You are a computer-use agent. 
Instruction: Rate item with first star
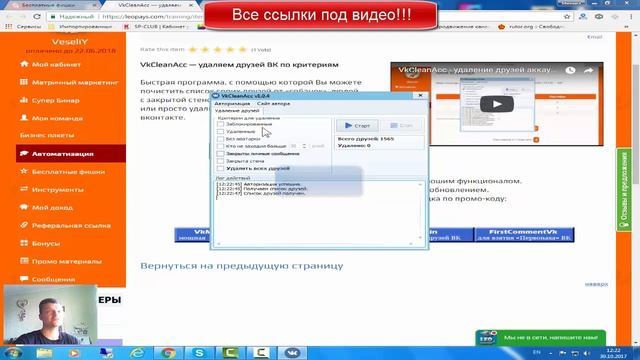(x=193, y=50)
